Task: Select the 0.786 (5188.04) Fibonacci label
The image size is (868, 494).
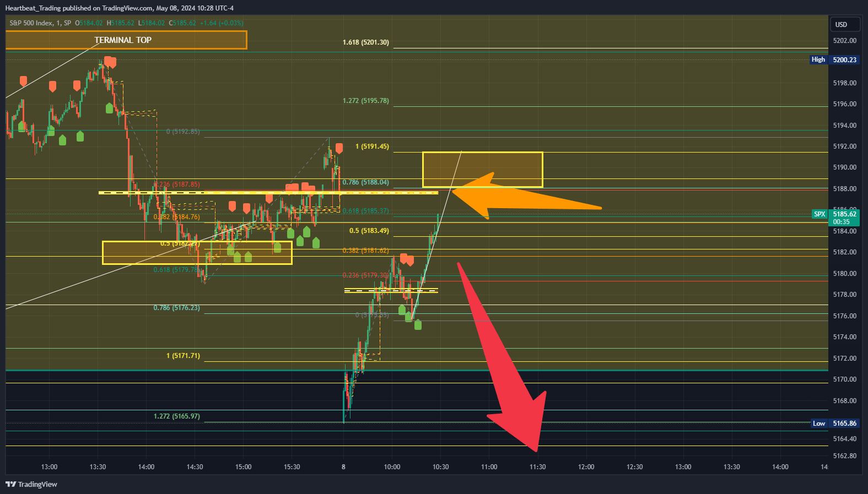Action: 365,182
